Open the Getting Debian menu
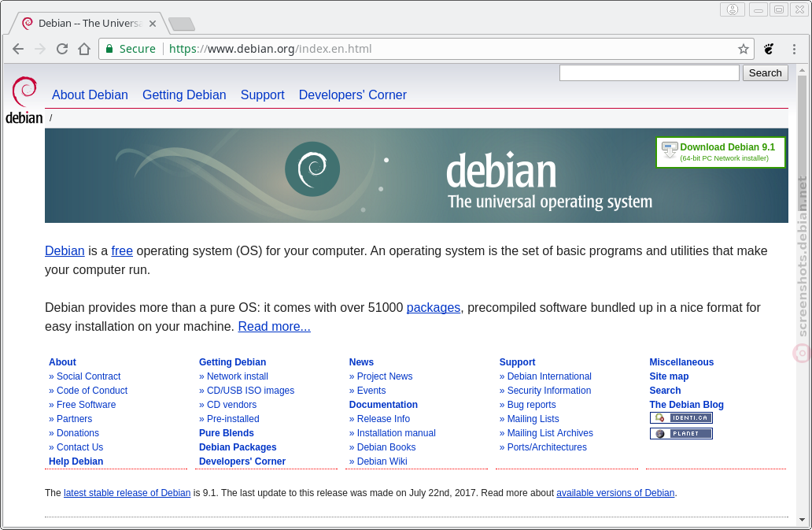Screen dimensions: 812x530 pyautogui.click(x=184, y=95)
